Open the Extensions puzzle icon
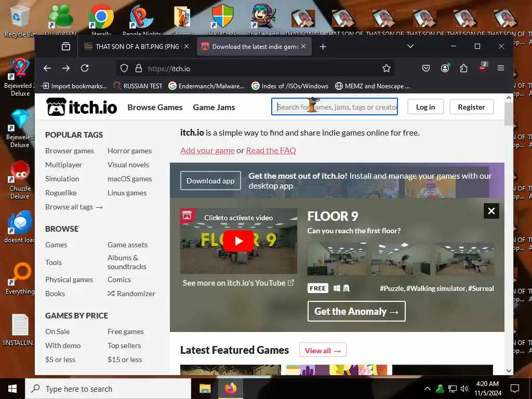Image resolution: width=532 pixels, height=399 pixels. [463, 68]
